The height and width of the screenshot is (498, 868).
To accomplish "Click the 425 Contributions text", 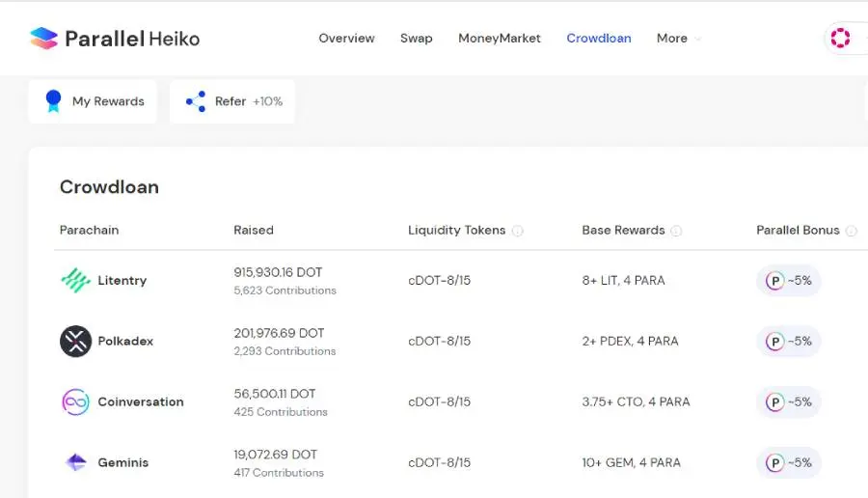I will click(x=281, y=412).
